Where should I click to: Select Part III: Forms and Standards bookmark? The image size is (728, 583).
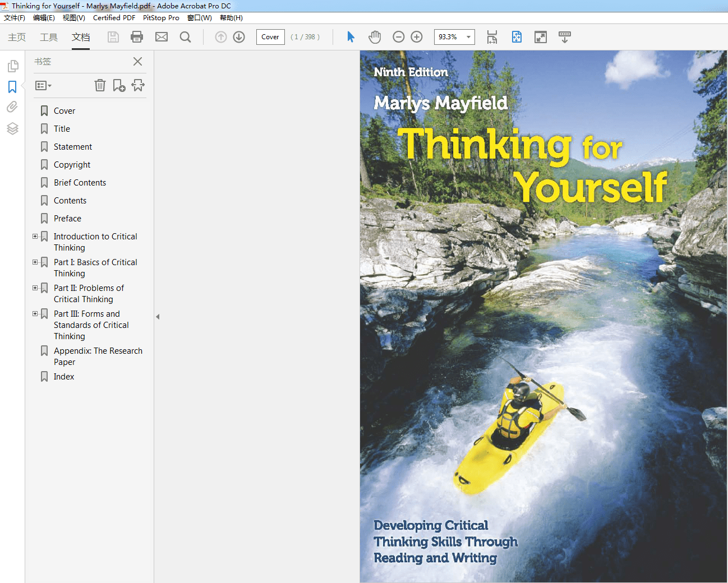(91, 325)
